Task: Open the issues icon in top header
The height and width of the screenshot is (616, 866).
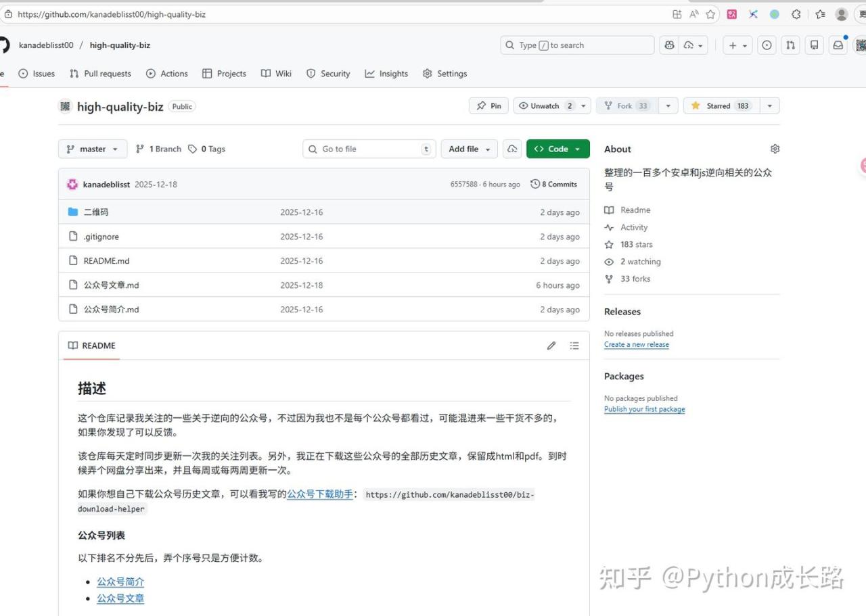Action: (767, 45)
